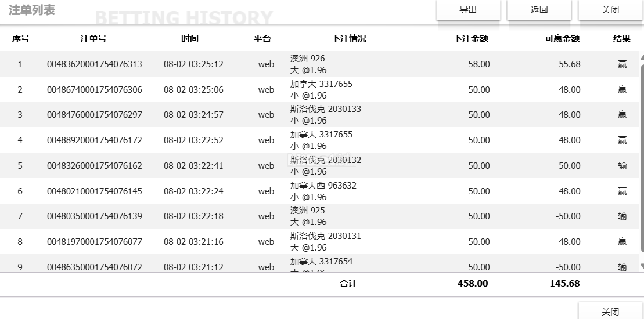Click the 下注情况 column header
Image resolution: width=644 pixels, height=319 pixels.
click(349, 39)
